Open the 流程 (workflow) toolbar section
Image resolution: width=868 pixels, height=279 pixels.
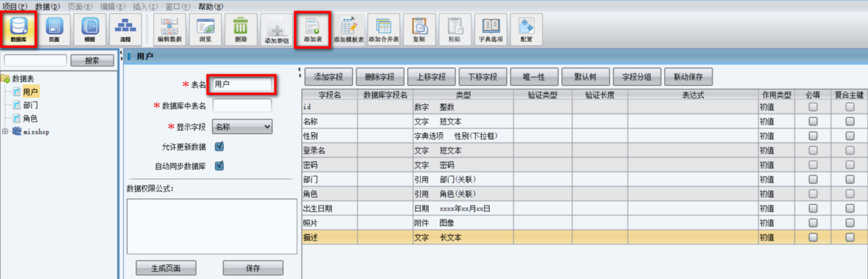click(125, 29)
